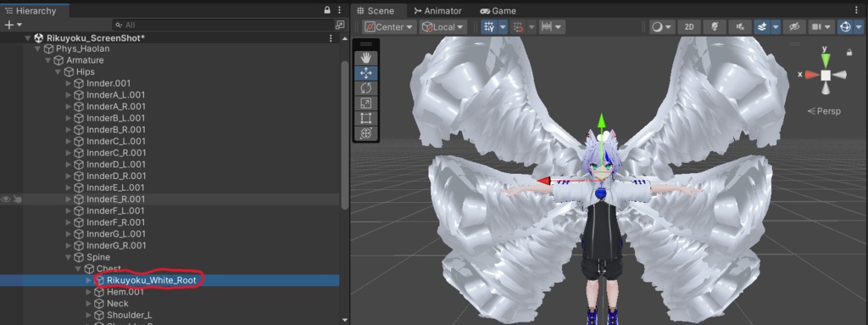This screenshot has height=325, width=868.
Task: Click the Persp projection label
Action: point(824,111)
